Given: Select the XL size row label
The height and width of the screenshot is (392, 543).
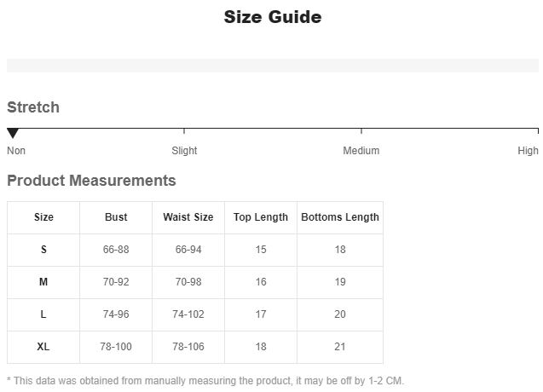Looking at the screenshot, I should pos(43,347).
